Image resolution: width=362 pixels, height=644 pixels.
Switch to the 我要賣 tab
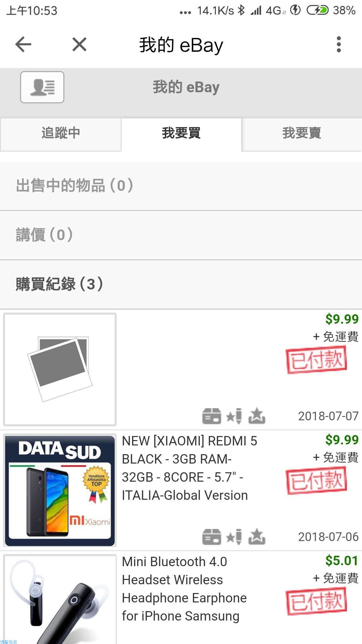coord(302,133)
